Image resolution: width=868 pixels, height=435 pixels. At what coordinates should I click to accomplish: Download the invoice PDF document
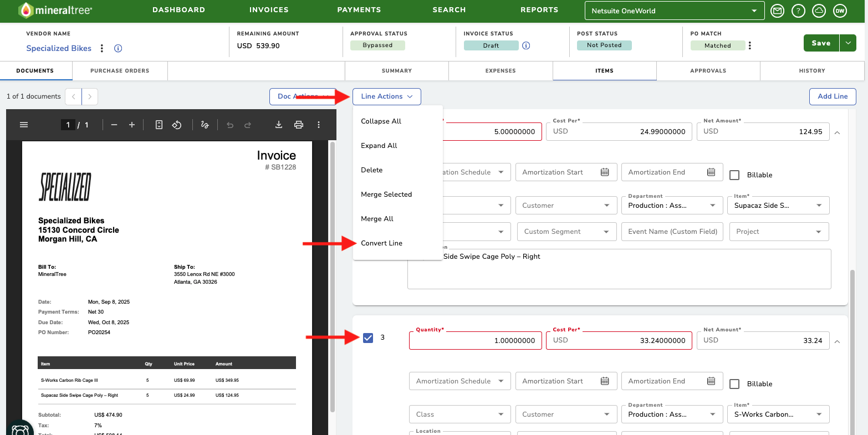pos(279,125)
